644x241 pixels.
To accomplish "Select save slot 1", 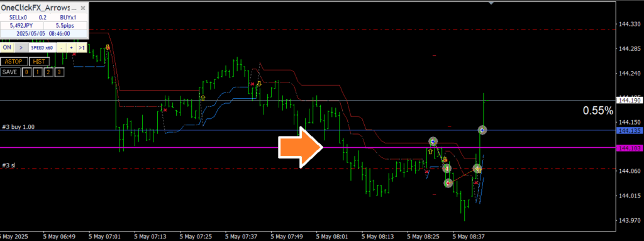I will tap(37, 72).
